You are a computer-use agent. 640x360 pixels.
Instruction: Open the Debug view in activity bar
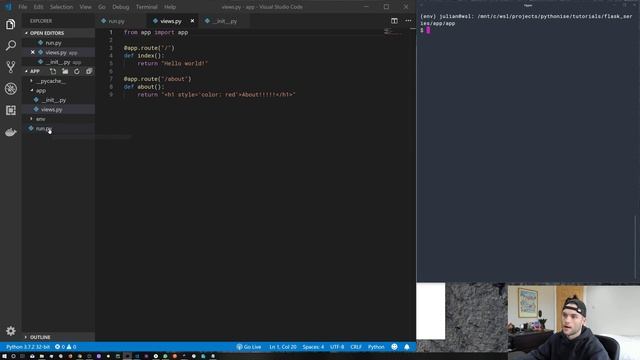(x=11, y=89)
